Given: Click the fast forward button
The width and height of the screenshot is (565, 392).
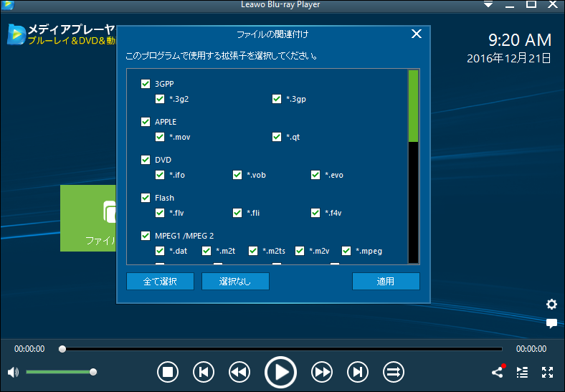Looking at the screenshot, I should [x=322, y=372].
